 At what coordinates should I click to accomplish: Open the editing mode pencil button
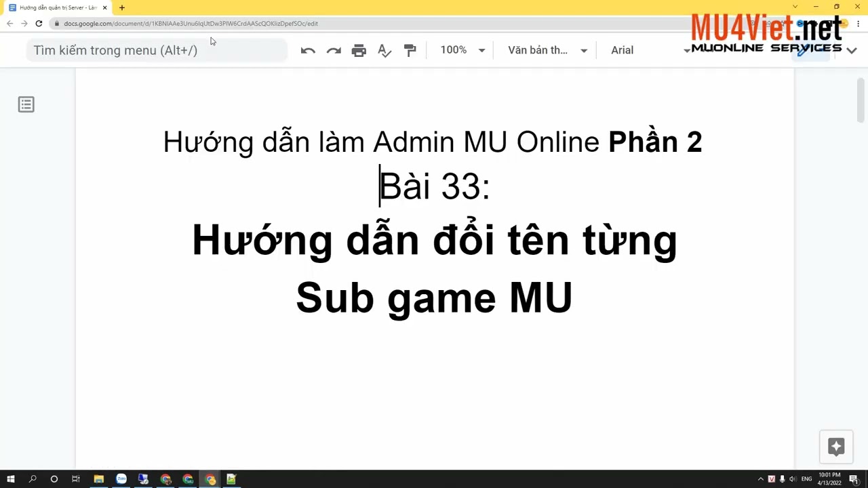(x=810, y=51)
